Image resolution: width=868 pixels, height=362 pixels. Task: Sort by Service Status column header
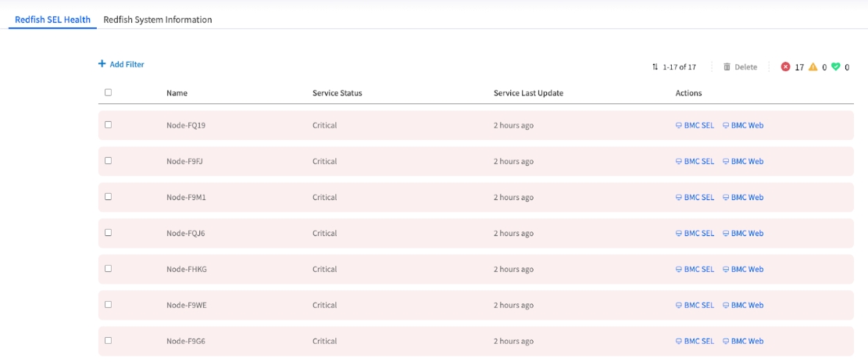[337, 93]
